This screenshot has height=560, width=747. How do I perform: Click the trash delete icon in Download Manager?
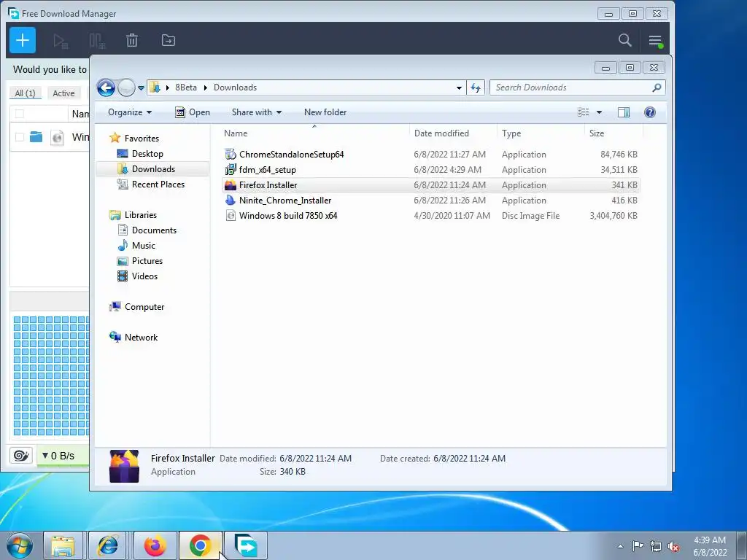[x=132, y=41]
